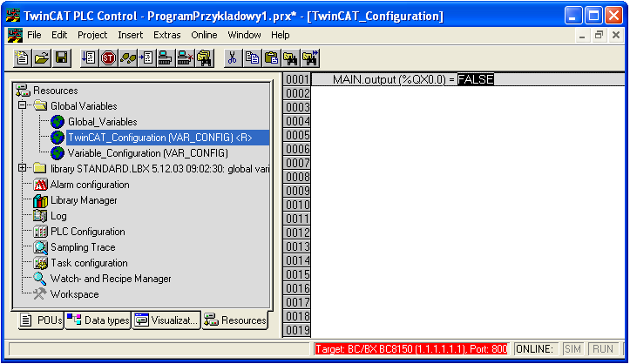Click the New file toolbar icon
Viewport: 630px width, 364px height.
point(22,58)
